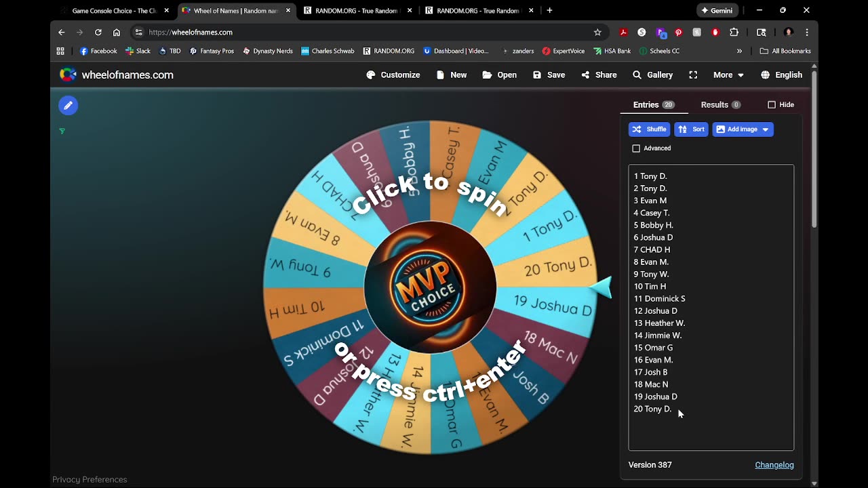Click entry '7 CHAD H' in list
The height and width of the screenshot is (488, 868).
coord(652,249)
